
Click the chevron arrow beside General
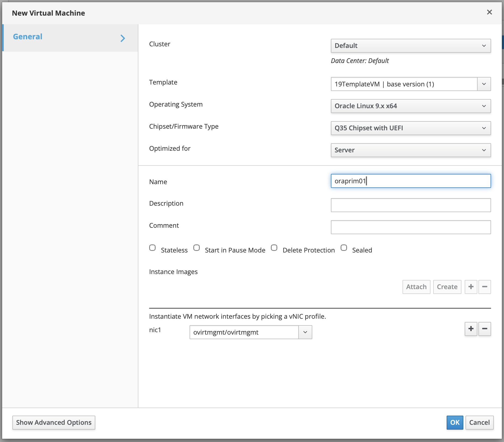[123, 38]
